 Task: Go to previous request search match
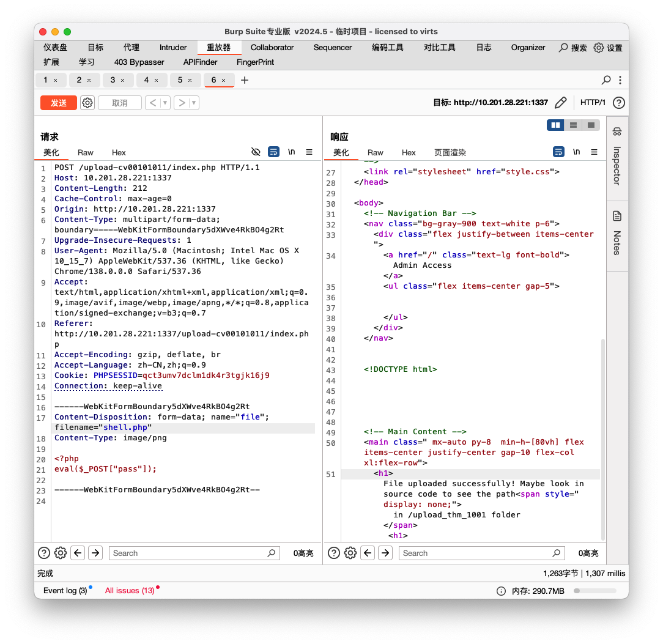coord(78,553)
